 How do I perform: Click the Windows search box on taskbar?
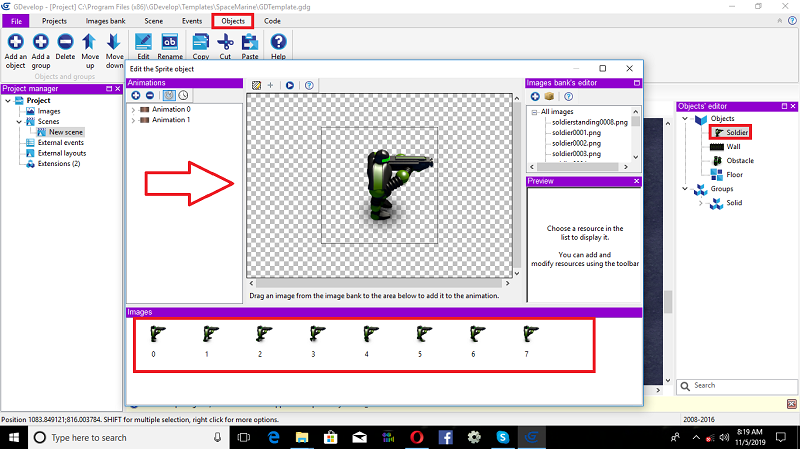pyautogui.click(x=129, y=438)
